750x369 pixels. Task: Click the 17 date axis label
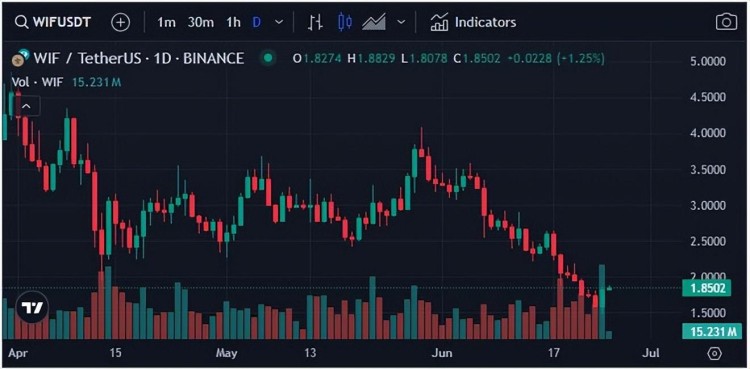point(554,353)
